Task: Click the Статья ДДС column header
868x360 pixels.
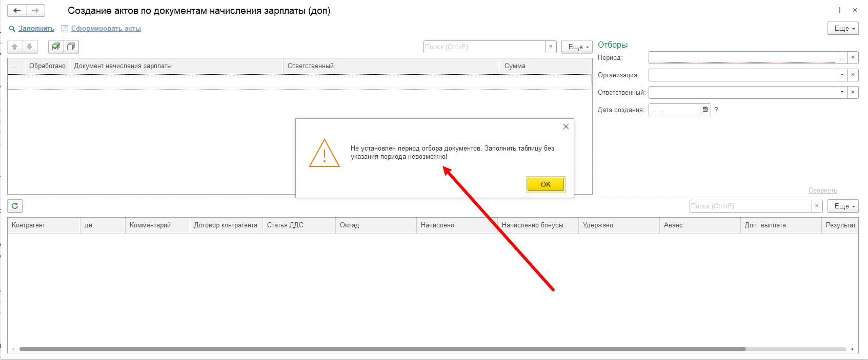Action: click(299, 225)
